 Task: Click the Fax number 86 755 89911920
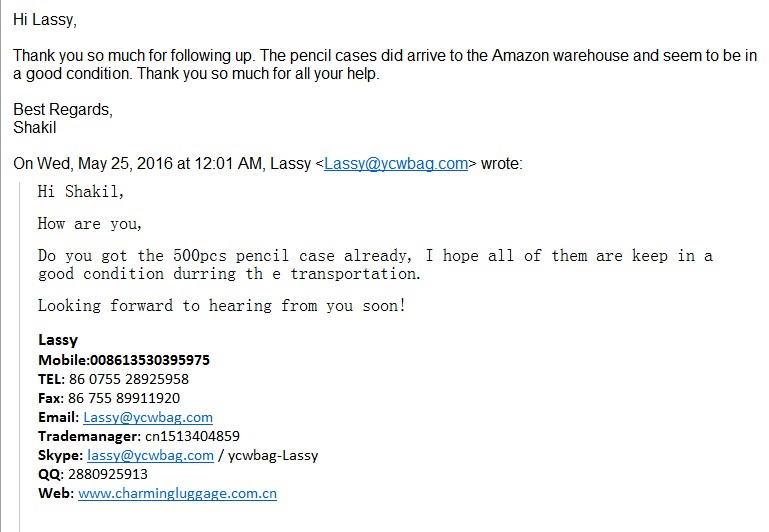click(x=124, y=398)
